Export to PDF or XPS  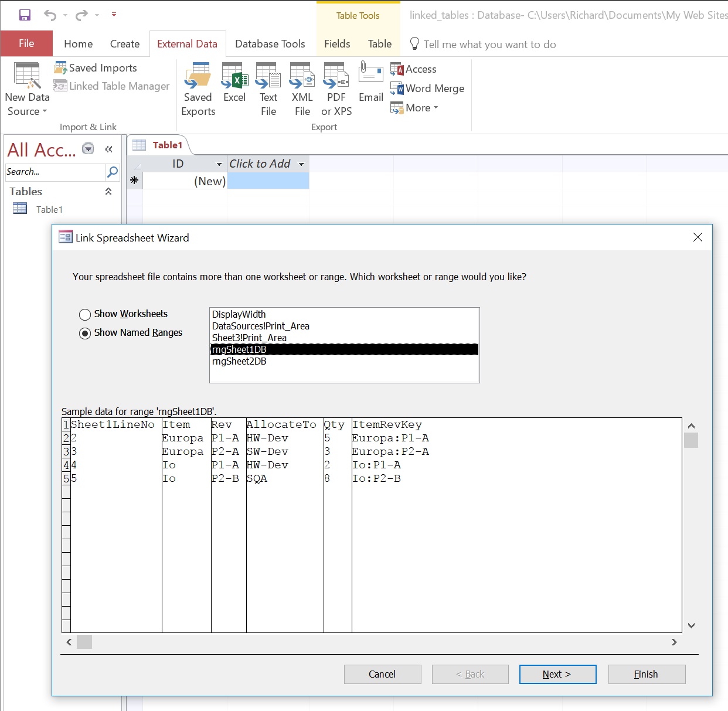336,89
